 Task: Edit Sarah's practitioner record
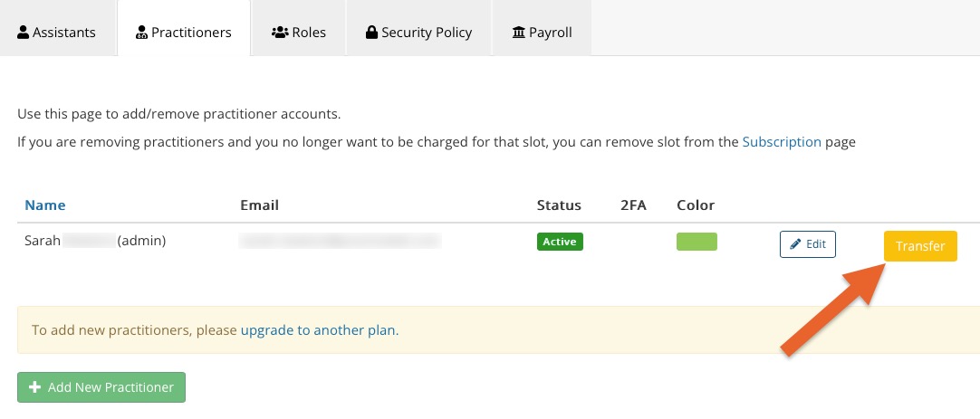(808, 244)
